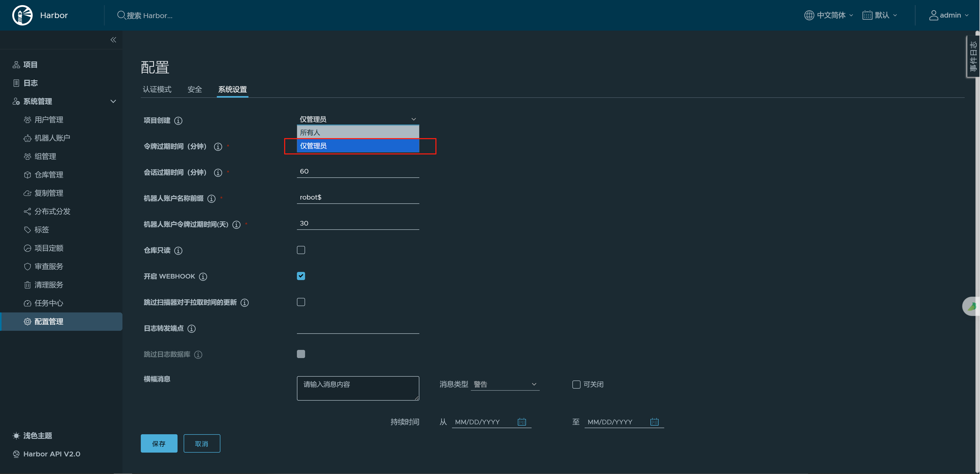Viewport: 980px width, 474px height.
Task: Switch to the 认证模式 tab
Action: pos(157,89)
